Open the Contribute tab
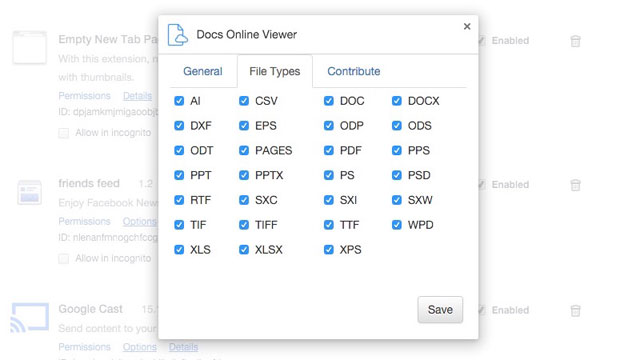This screenshot has height=360, width=640. coord(354,71)
